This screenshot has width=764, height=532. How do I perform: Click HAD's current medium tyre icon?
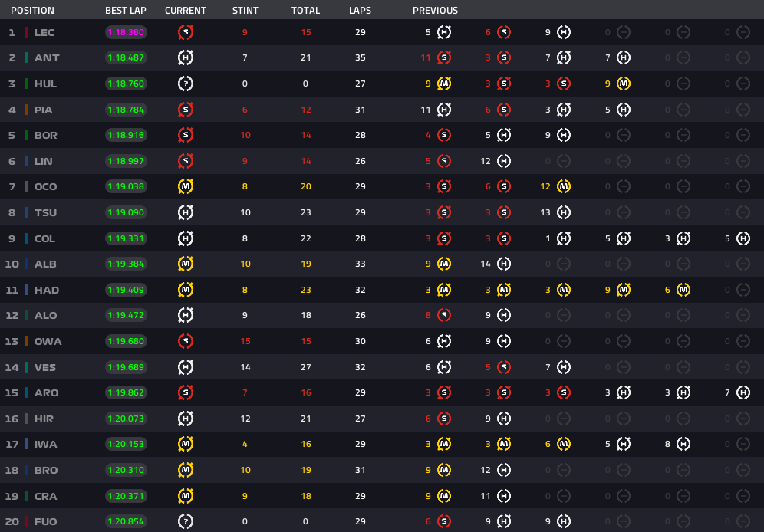[186, 290]
